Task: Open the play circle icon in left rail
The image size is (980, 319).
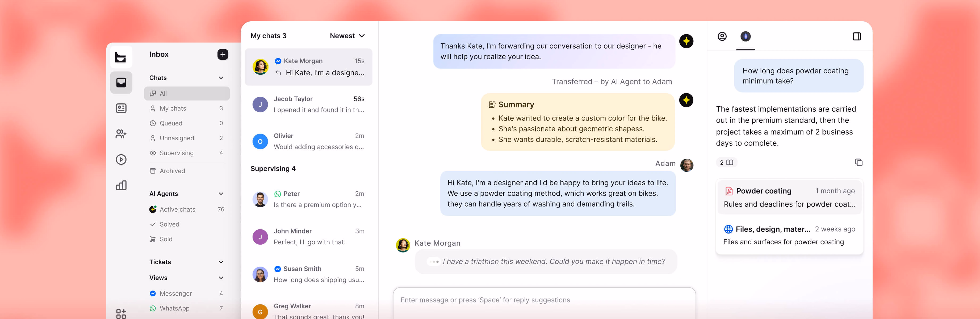Action: click(x=121, y=159)
